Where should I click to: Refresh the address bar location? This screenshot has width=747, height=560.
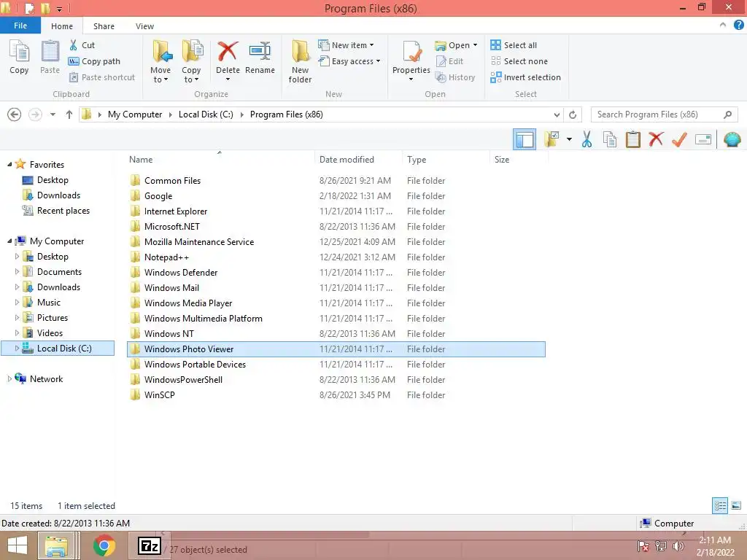tap(573, 114)
